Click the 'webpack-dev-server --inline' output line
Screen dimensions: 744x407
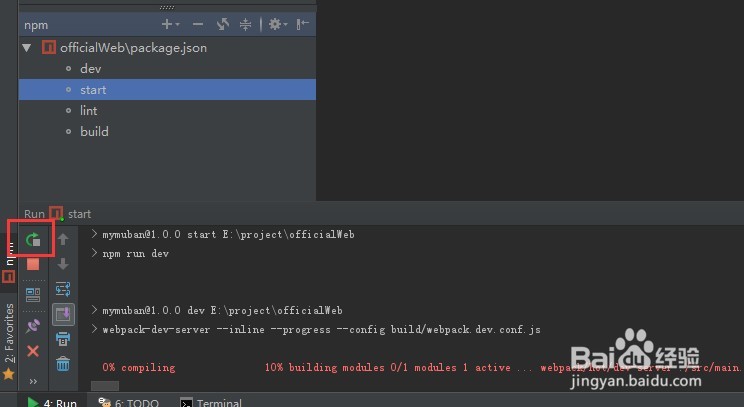tap(321, 329)
